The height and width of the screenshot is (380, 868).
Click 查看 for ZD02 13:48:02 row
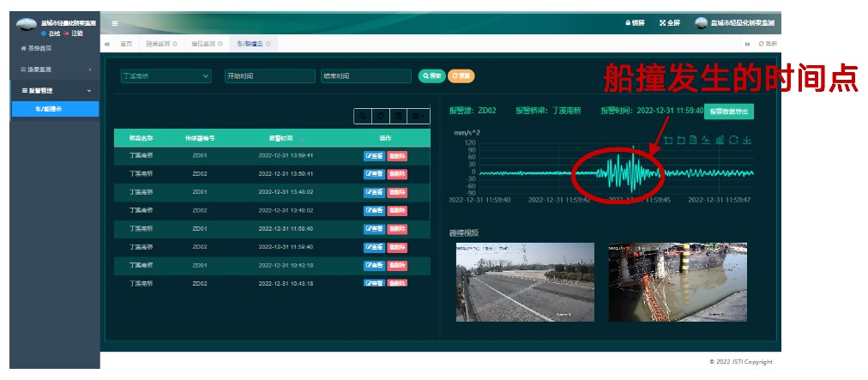click(x=374, y=210)
